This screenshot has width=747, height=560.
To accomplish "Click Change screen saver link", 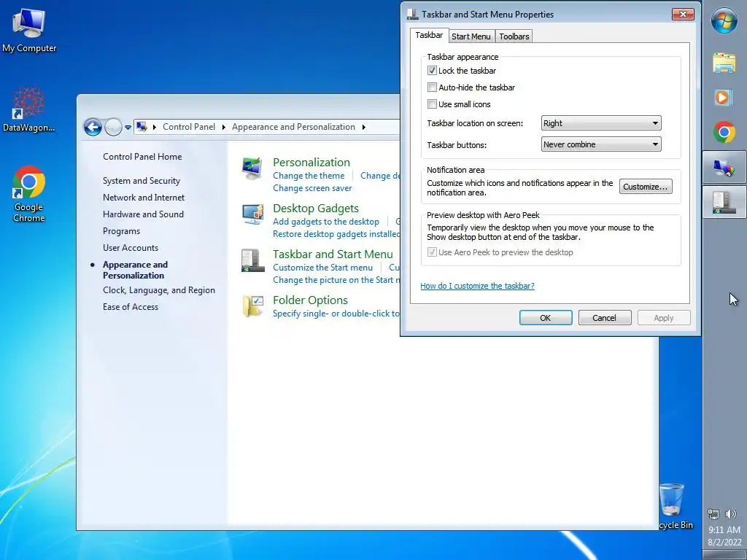I will coord(312,188).
